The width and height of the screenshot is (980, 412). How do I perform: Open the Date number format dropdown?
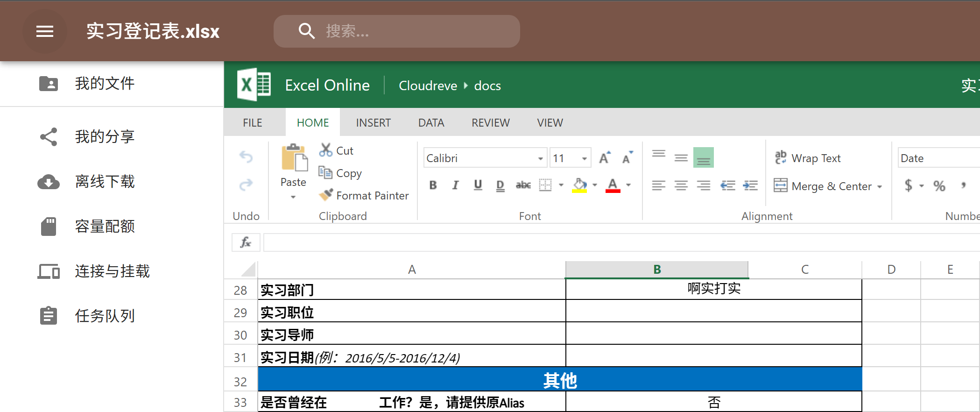point(938,158)
